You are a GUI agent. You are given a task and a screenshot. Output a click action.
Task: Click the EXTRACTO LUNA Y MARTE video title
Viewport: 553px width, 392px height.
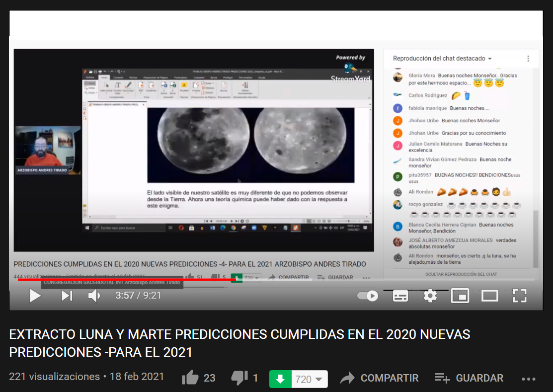[x=239, y=343]
